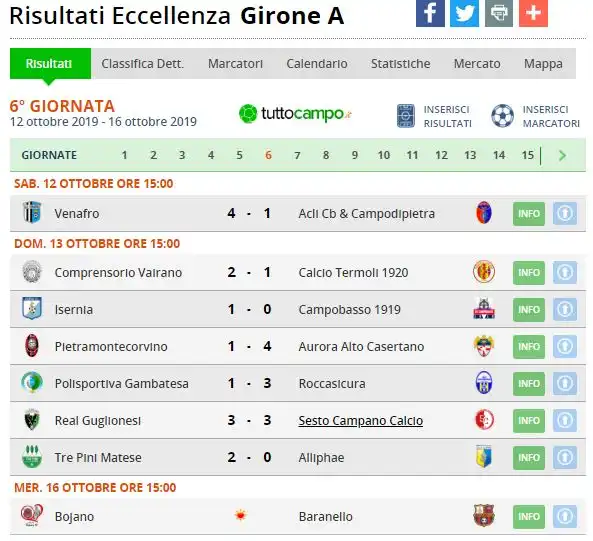Click blue upload icon on Isernia row
Image resolution: width=593 pixels, height=541 pixels.
coord(565,310)
